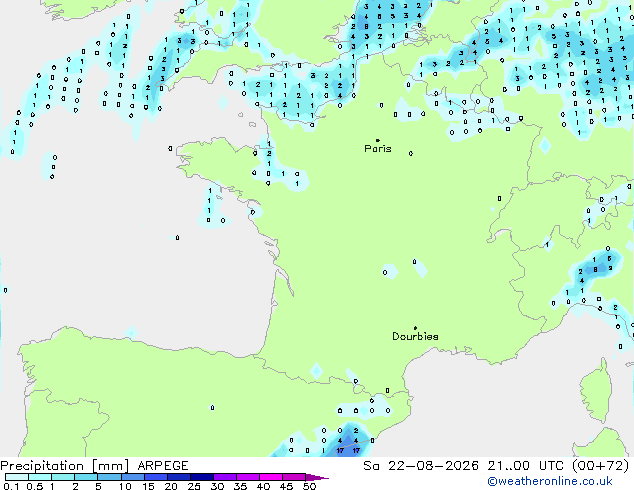This screenshot has height=490, width=634.
Task: Click the legend scale label 0.5
Action: (34, 486)
